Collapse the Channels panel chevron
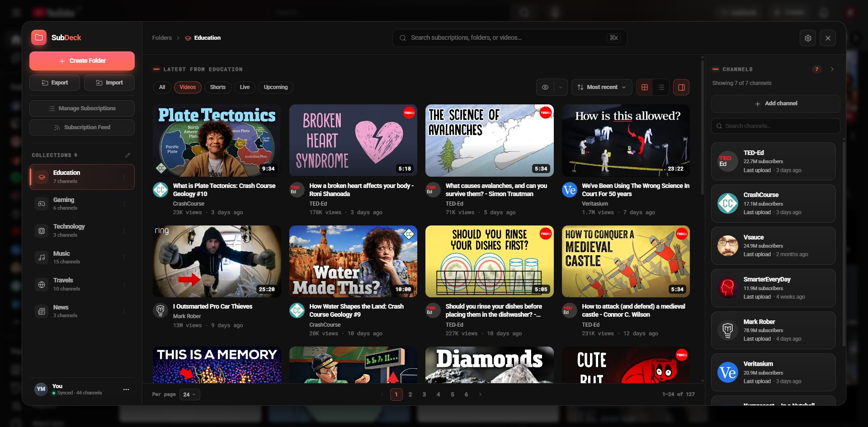 (832, 69)
